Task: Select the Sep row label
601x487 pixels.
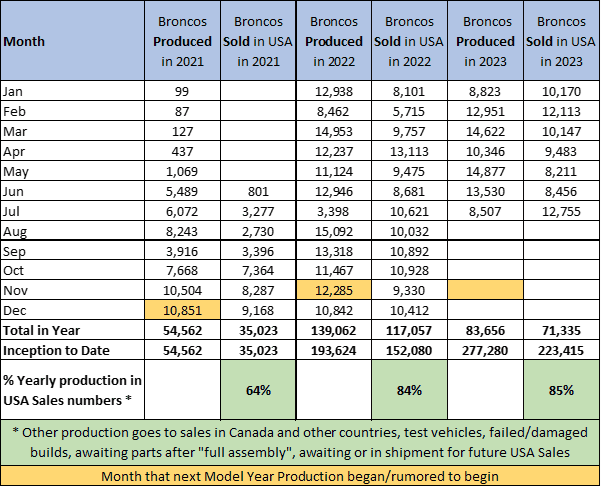Action: pos(72,251)
